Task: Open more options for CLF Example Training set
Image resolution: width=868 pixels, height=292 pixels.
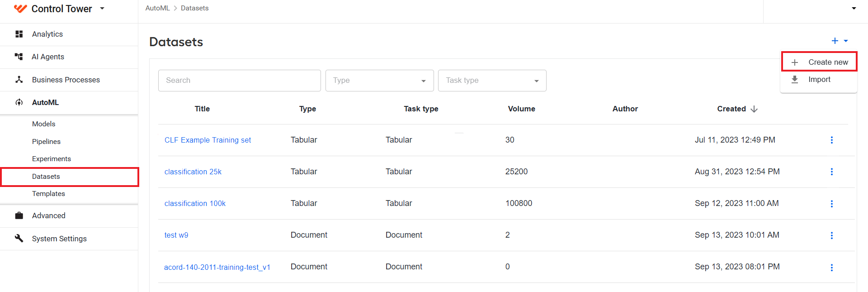Action: (831, 140)
